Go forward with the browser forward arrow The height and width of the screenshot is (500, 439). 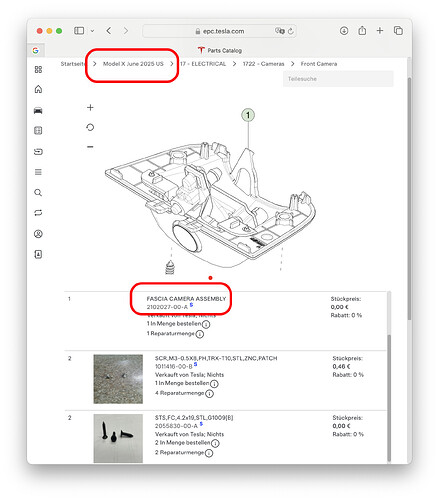(x=126, y=31)
